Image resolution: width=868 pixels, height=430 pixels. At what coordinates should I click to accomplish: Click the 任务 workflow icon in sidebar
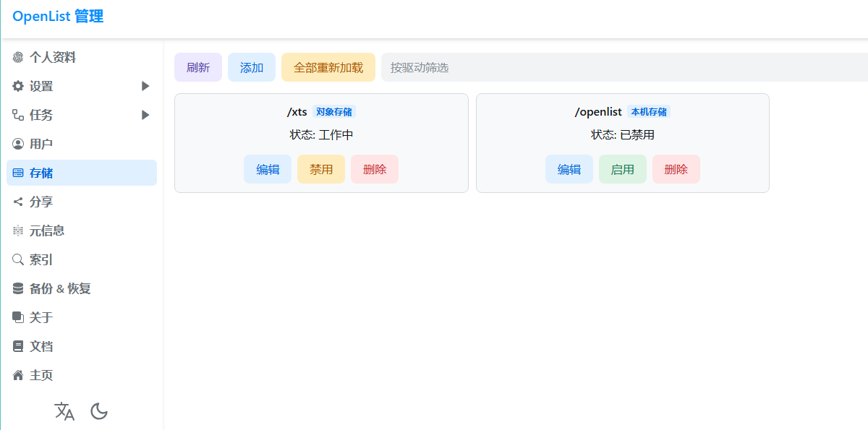(x=18, y=115)
